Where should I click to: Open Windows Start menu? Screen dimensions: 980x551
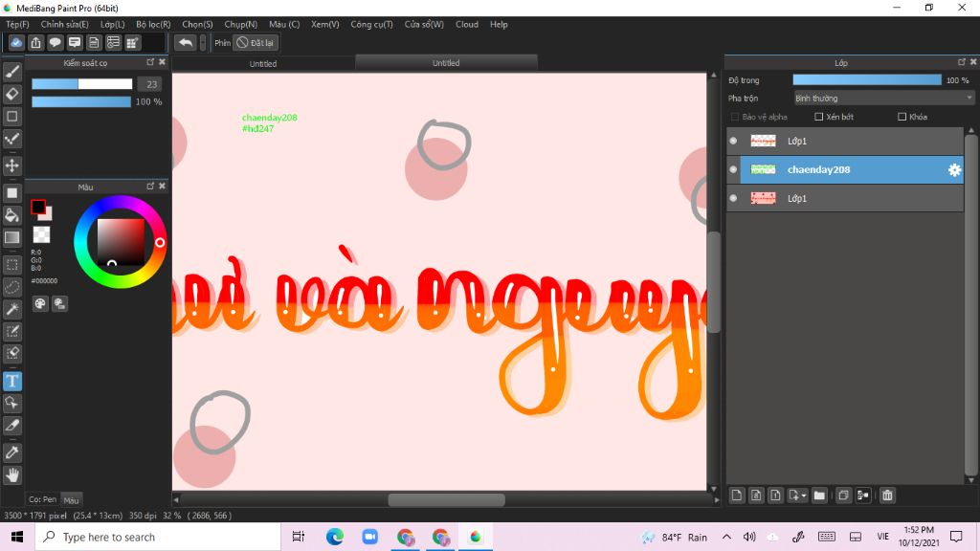pyautogui.click(x=17, y=537)
